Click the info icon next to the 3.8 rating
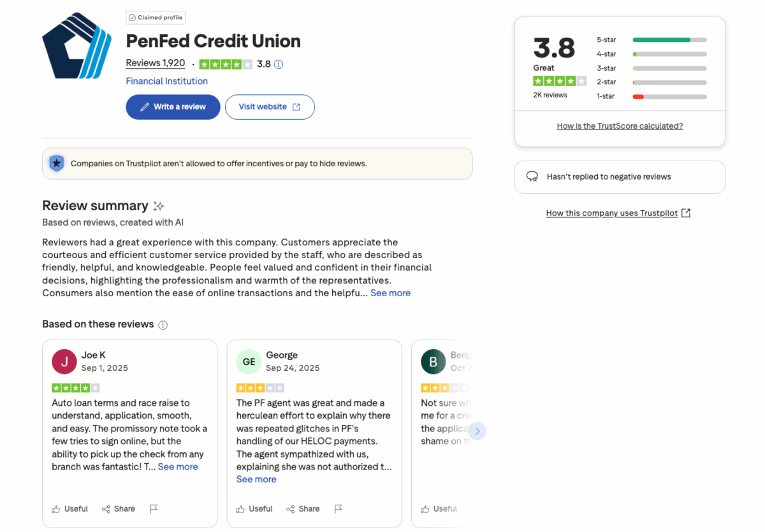This screenshot has height=532, width=765. 279,64
